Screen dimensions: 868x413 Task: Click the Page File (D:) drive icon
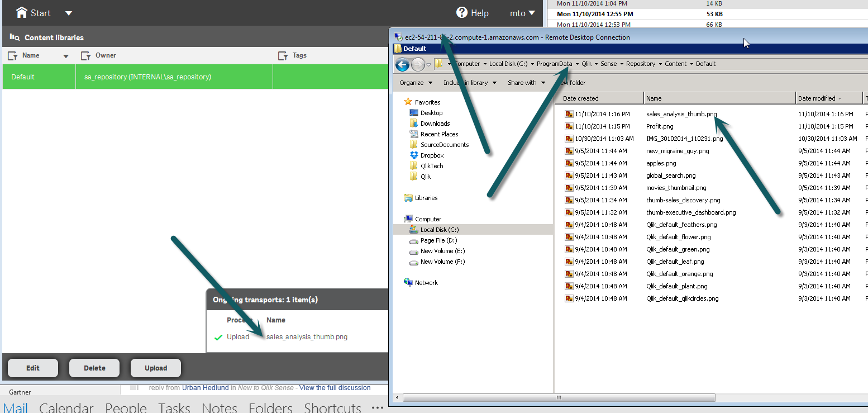[x=414, y=241]
